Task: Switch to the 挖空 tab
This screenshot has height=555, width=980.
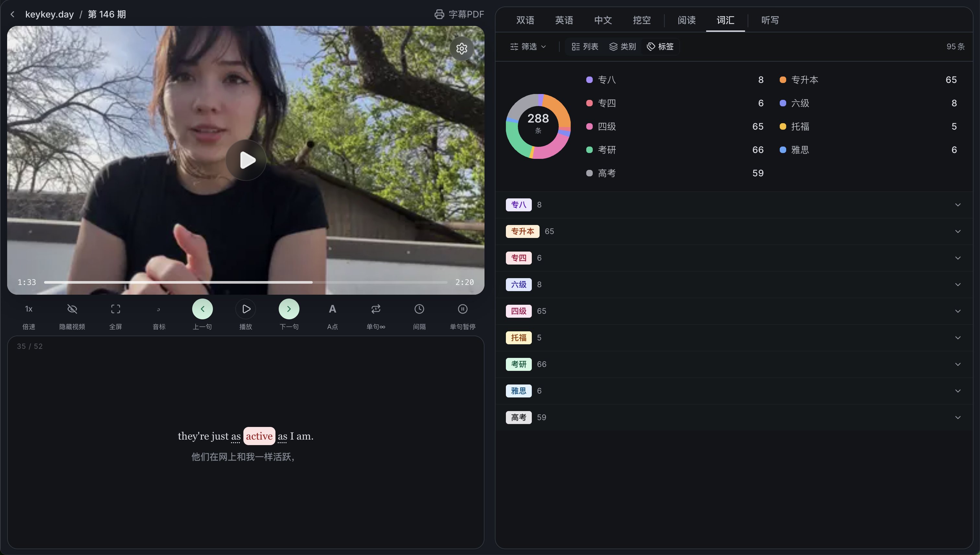Action: coord(642,20)
